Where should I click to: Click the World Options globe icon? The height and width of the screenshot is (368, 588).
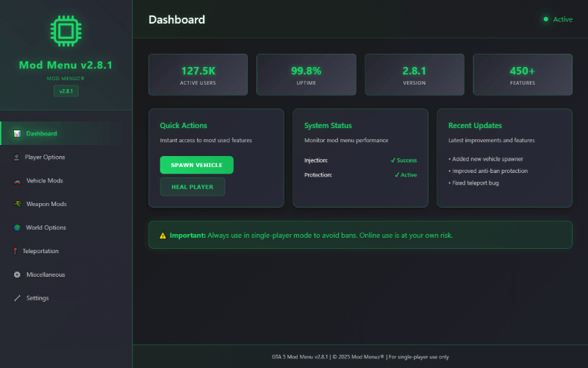tap(17, 227)
